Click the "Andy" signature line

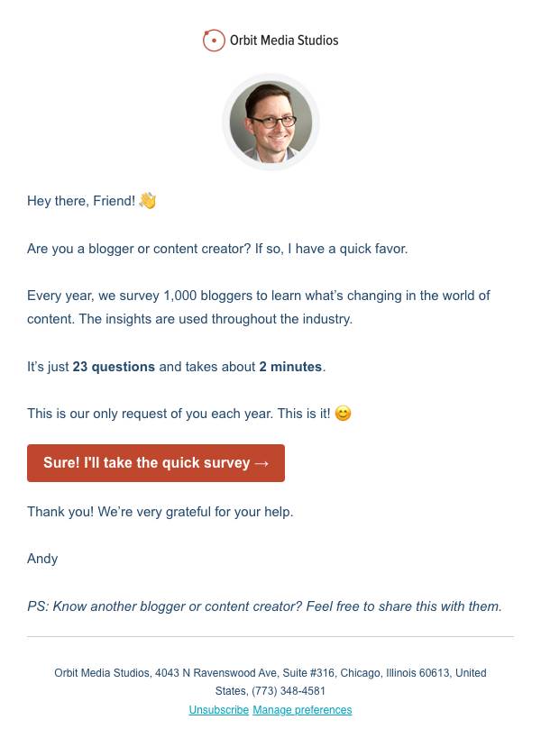[x=42, y=559]
